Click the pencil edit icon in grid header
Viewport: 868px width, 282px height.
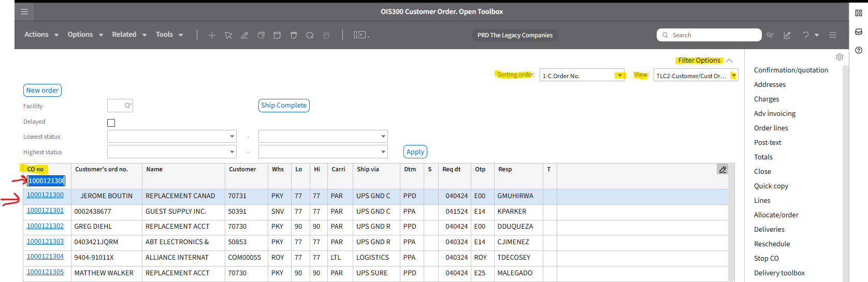click(722, 169)
